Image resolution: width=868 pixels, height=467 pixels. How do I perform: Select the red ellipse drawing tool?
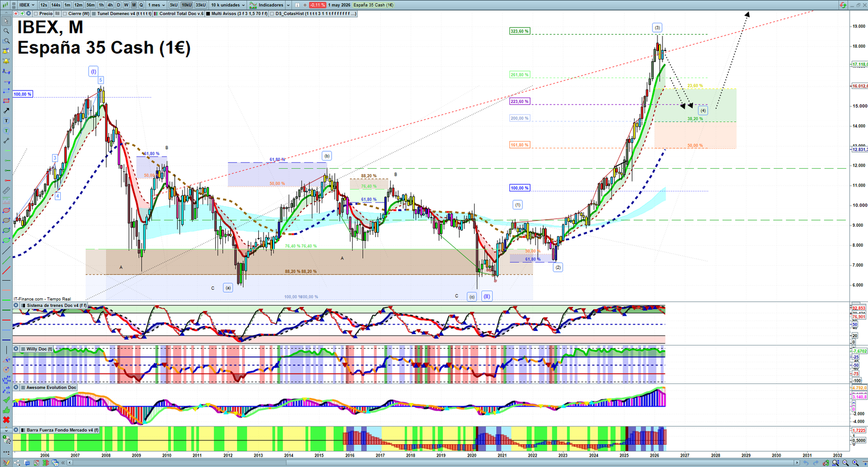7,210
